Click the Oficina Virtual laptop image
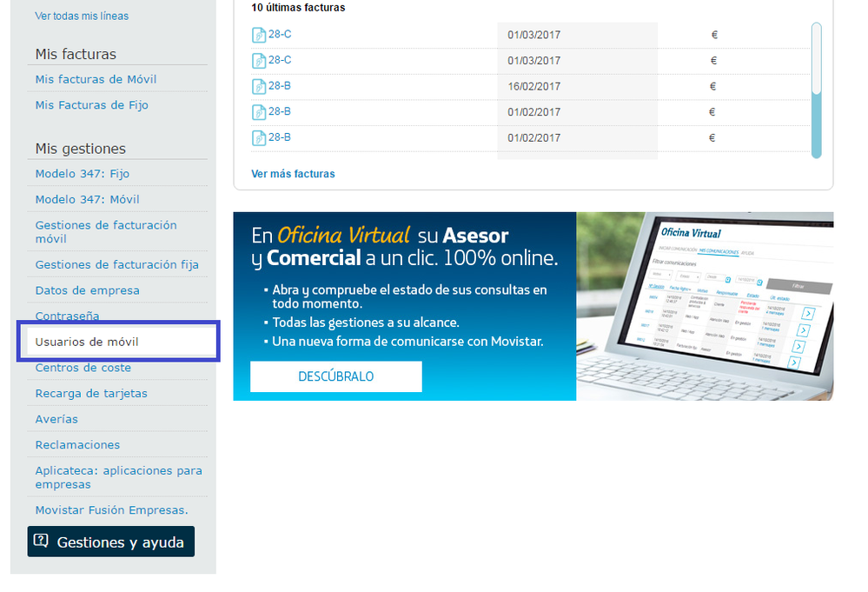 tap(705, 306)
